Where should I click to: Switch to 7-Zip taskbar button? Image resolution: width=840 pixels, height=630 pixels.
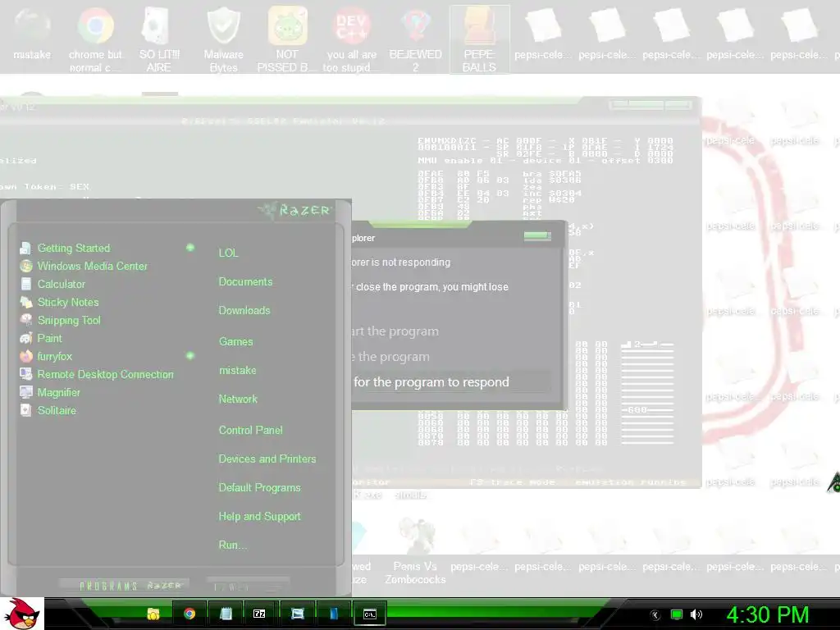[x=260, y=614]
